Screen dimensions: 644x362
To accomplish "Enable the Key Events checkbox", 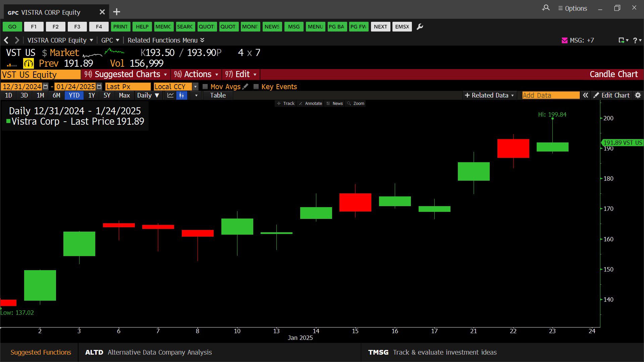I will pos(256,86).
